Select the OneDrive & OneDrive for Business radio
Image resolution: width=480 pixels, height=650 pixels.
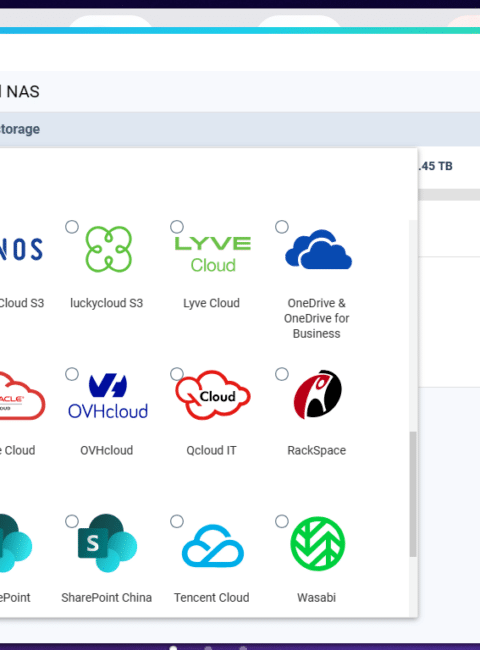point(282,227)
